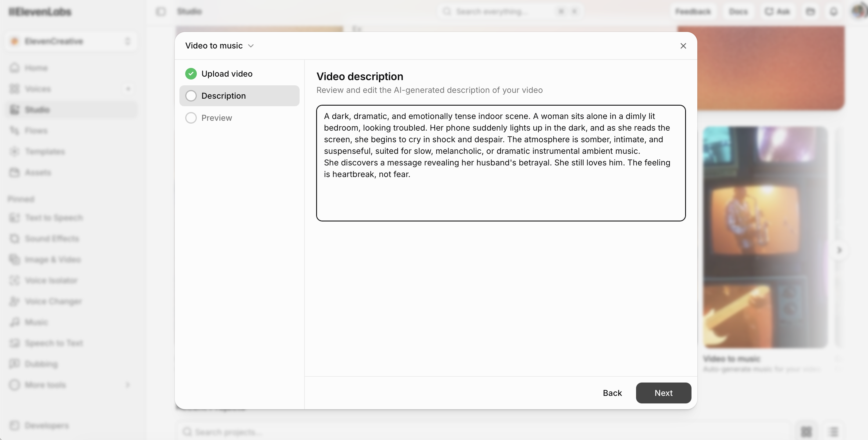Click the Description step circle
Screen dimensions: 868x440
(191, 96)
